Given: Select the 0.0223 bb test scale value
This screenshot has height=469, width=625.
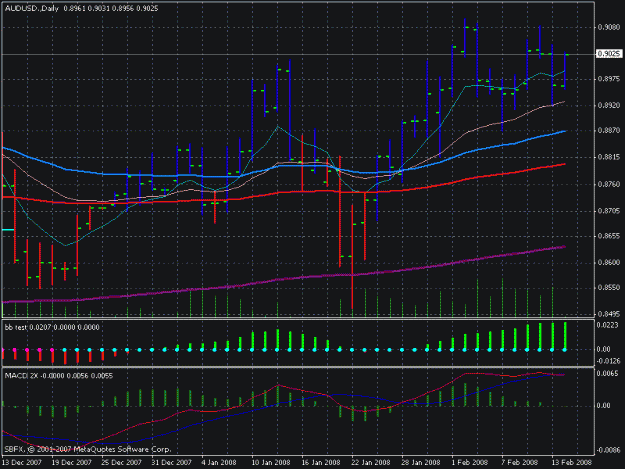Looking at the screenshot, I should (x=608, y=325).
